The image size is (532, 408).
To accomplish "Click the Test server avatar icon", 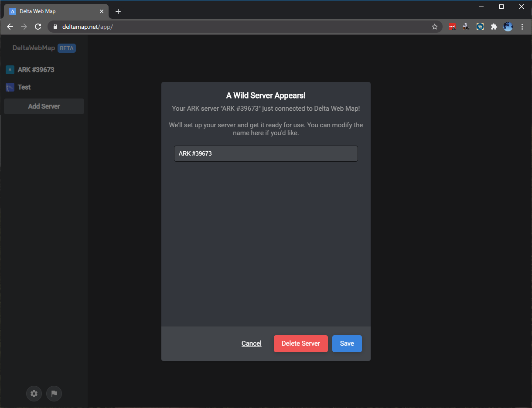I will pos(10,87).
